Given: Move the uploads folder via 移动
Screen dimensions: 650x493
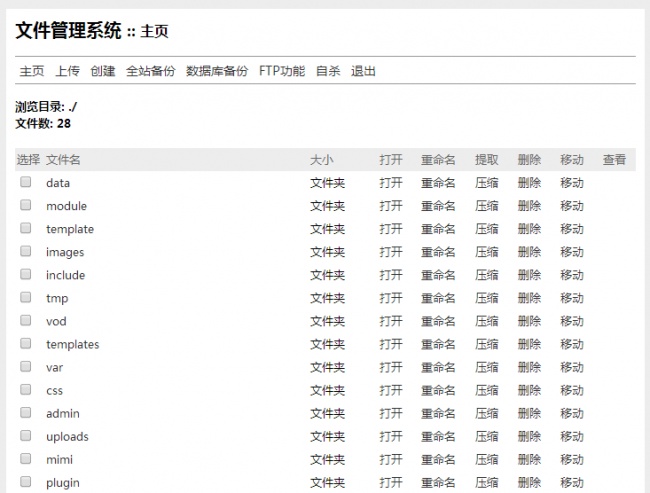Looking at the screenshot, I should coord(571,436).
